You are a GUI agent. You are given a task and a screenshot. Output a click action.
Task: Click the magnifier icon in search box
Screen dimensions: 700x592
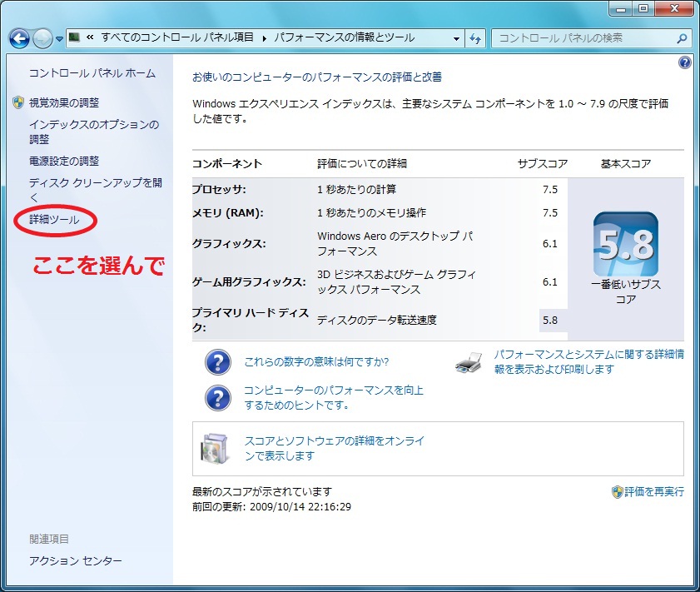(x=682, y=38)
